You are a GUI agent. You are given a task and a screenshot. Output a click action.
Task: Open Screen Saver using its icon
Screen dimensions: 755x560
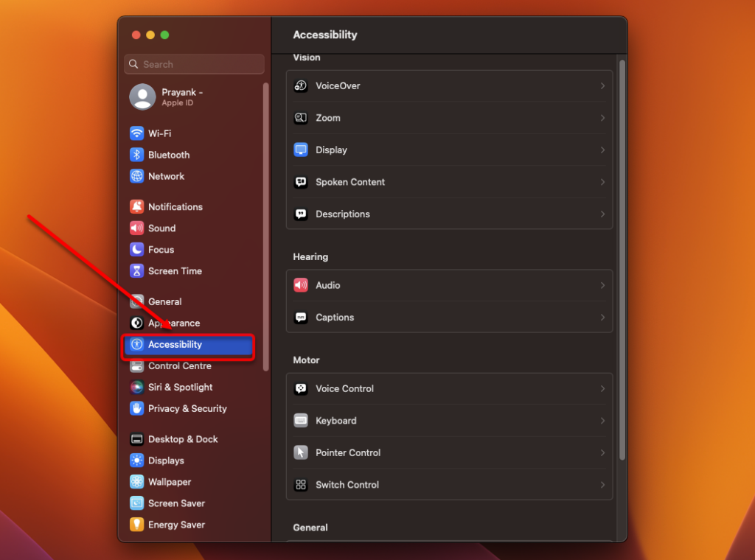click(136, 503)
